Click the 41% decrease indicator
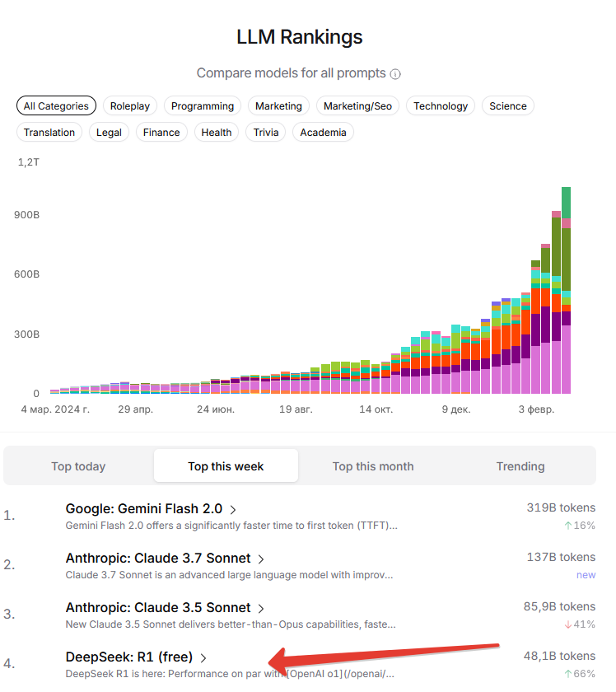This screenshot has height=692, width=616. coord(580,624)
